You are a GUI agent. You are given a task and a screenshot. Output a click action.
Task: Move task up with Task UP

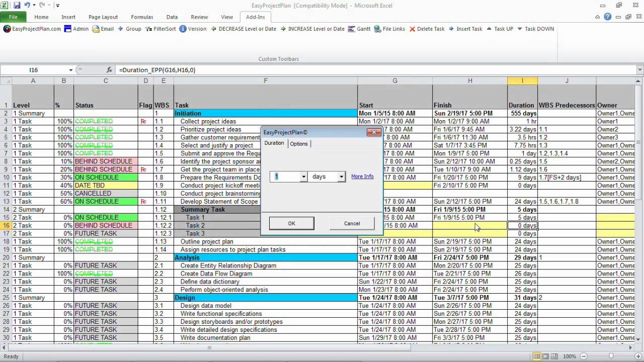coord(500,29)
